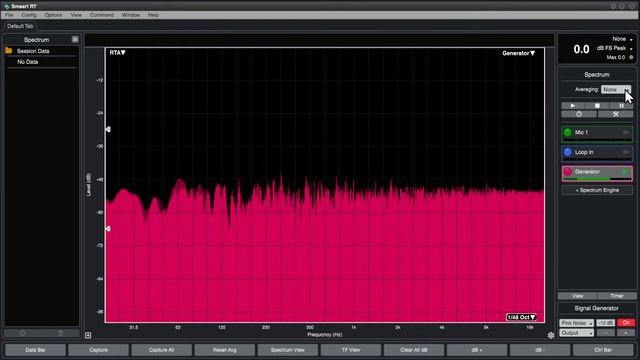Open the dB FS Peak meter type dropdown
The width and height of the screenshot is (640, 360).
click(x=615, y=48)
